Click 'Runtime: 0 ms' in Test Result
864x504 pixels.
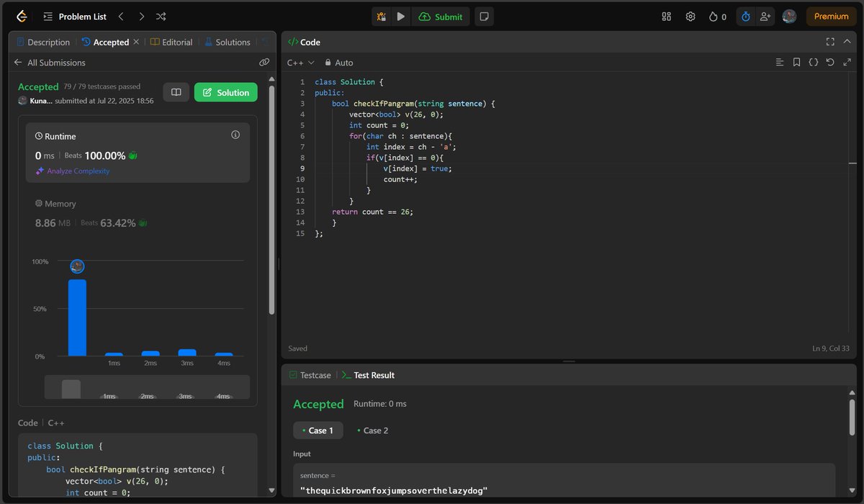(380, 404)
